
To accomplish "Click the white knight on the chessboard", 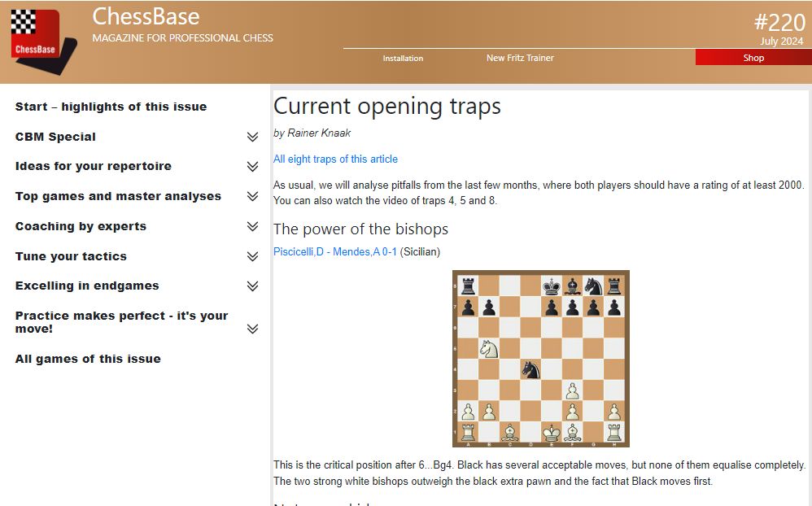I will [x=488, y=348].
